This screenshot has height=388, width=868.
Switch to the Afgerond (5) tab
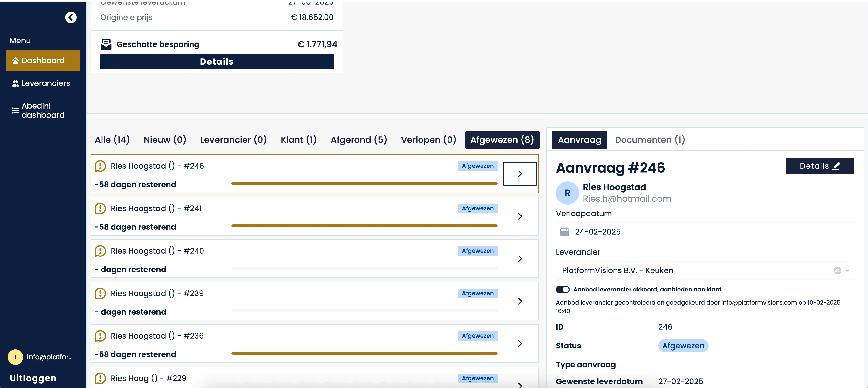(359, 139)
